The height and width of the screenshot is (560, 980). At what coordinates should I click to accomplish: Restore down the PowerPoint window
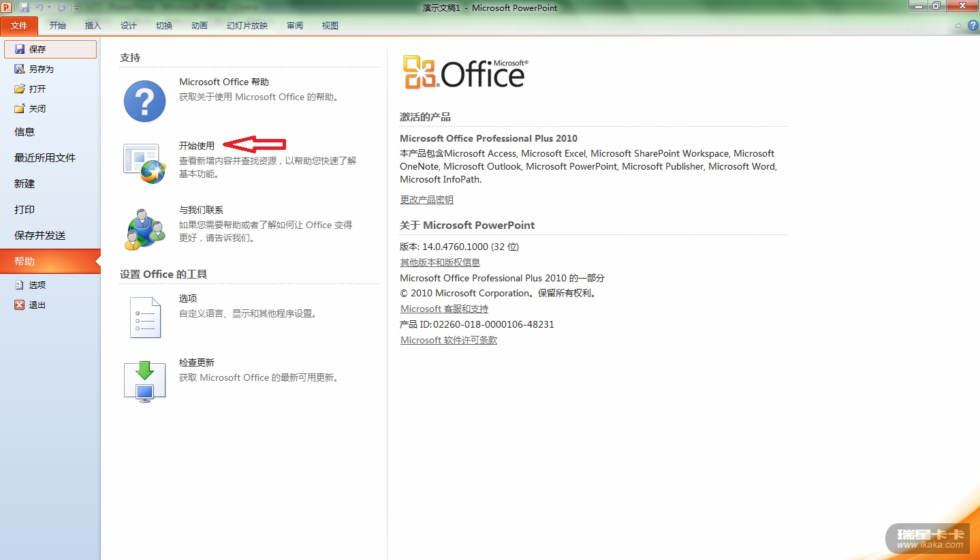click(936, 6)
